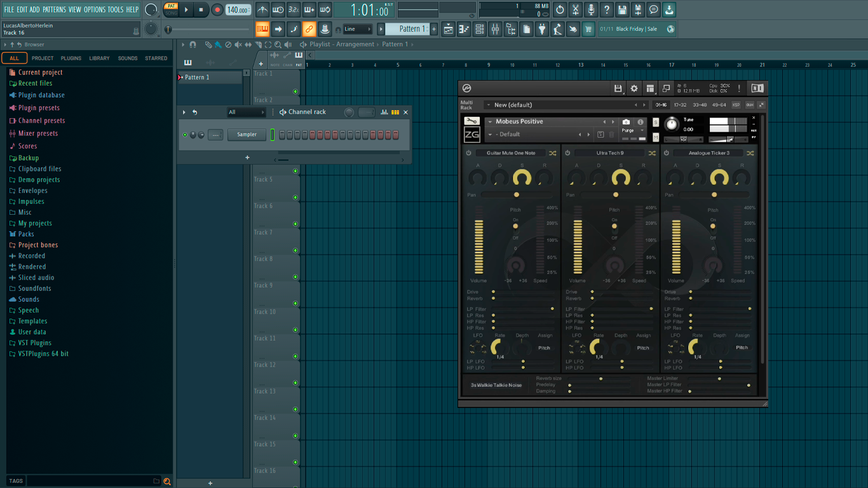Screen dimensions: 868x488
Task: Expand the Current project folder
Action: (36, 72)
